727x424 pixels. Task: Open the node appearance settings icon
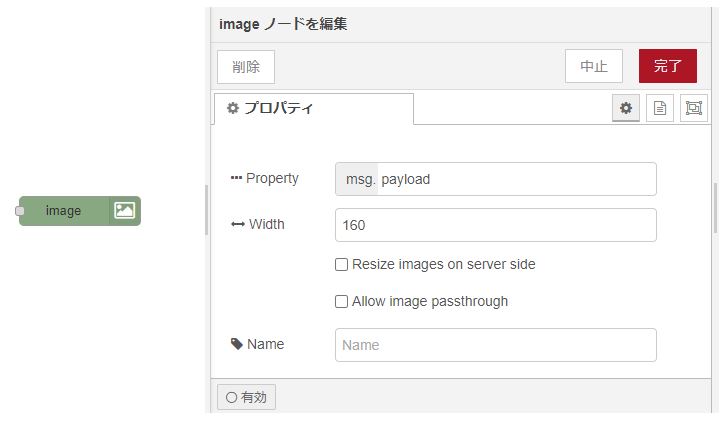pyautogui.click(x=693, y=109)
